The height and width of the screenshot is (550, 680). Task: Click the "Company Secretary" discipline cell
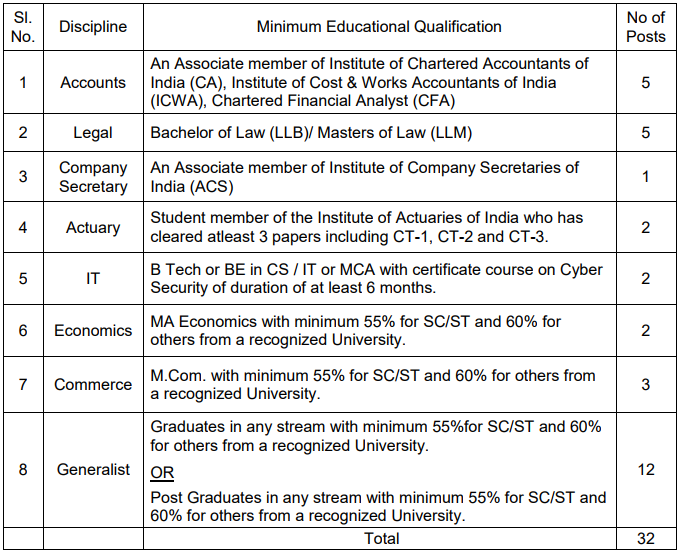[x=93, y=177]
